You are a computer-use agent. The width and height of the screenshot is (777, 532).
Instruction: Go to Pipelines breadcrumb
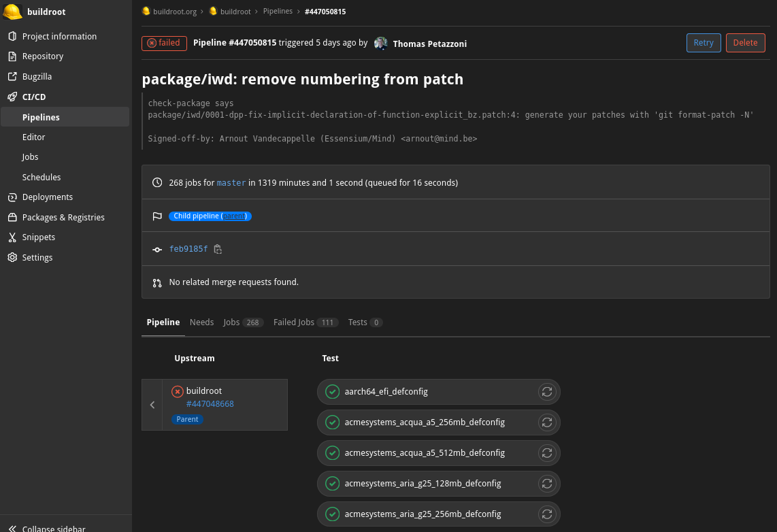278,12
